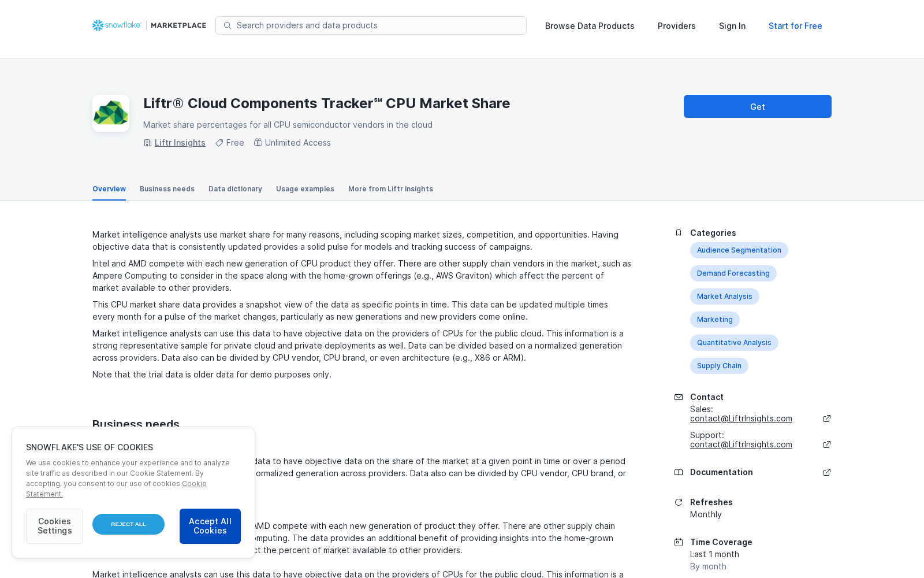Select the Market Analysis category tag

click(725, 297)
